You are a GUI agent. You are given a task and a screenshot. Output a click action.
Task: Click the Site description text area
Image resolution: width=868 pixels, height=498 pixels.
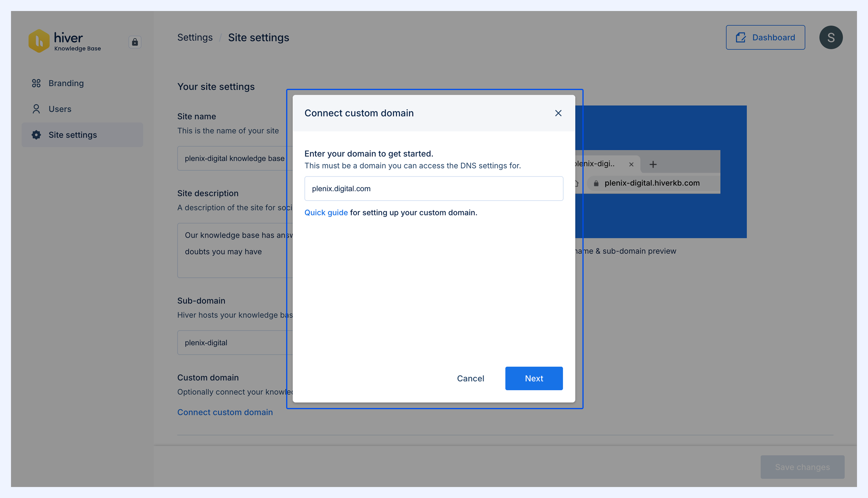click(235, 250)
